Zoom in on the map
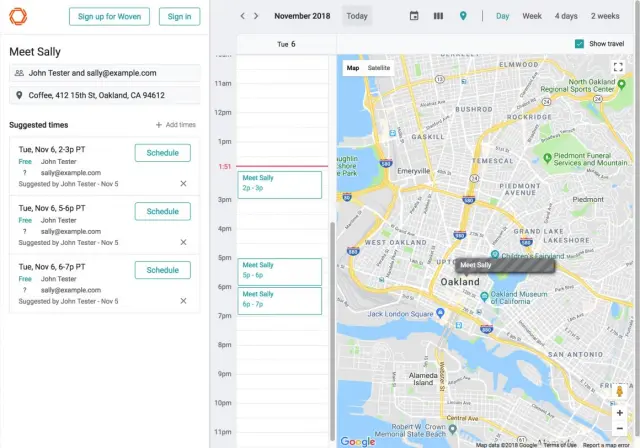Screen dimensions: 640x448 tap(619, 412)
